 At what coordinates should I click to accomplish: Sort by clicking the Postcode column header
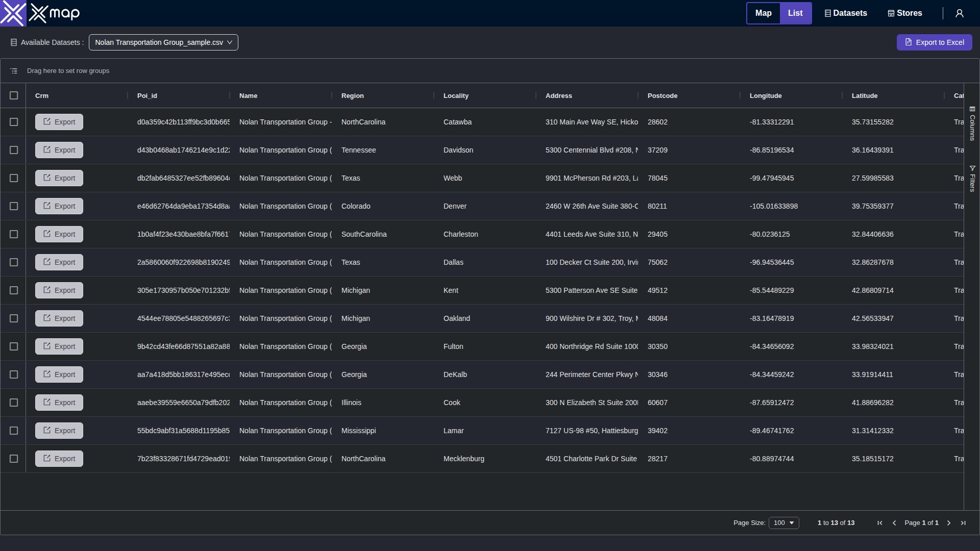pos(662,95)
